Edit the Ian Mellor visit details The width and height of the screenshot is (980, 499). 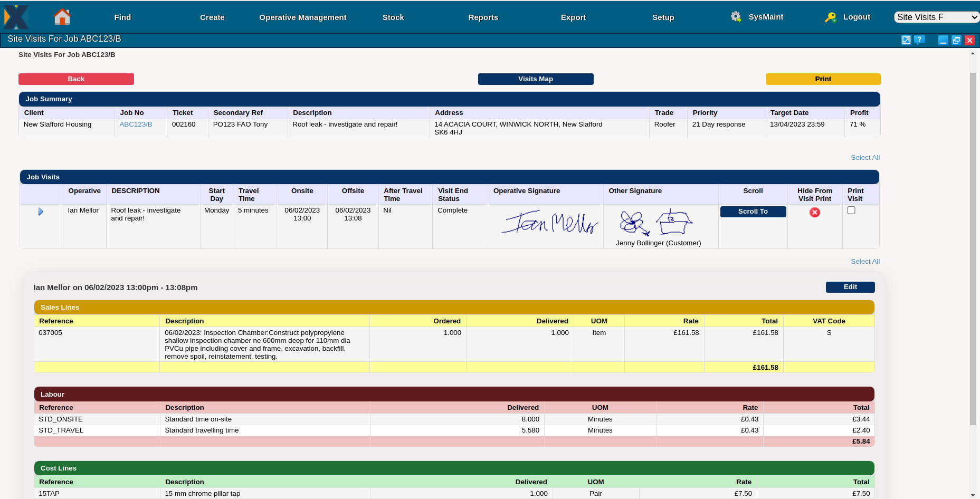(850, 287)
